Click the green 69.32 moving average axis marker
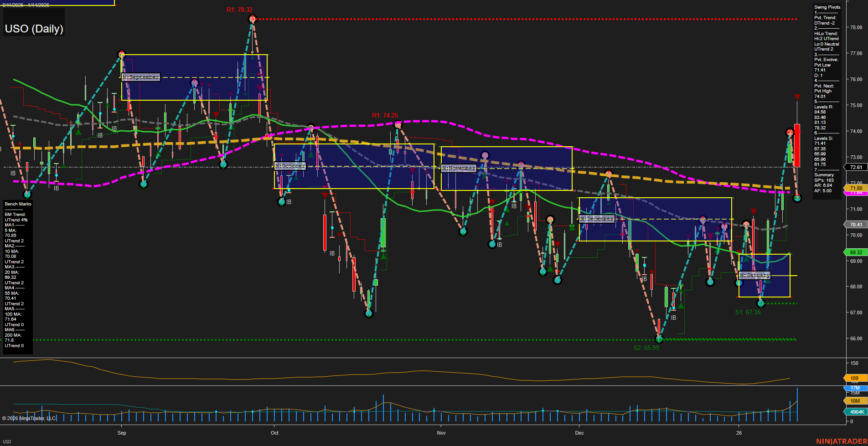The width and height of the screenshot is (868, 446). tap(856, 252)
